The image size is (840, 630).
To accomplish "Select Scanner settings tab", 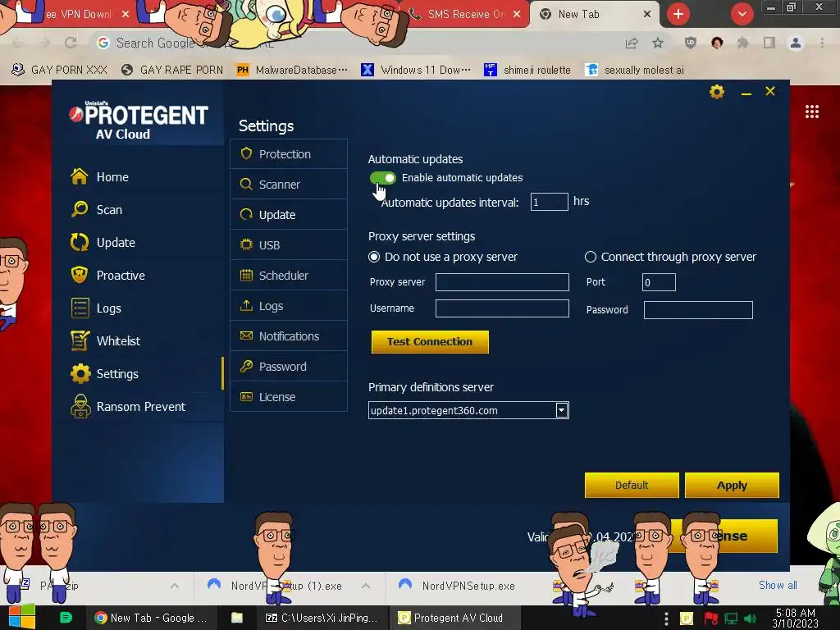I will pos(289,185).
